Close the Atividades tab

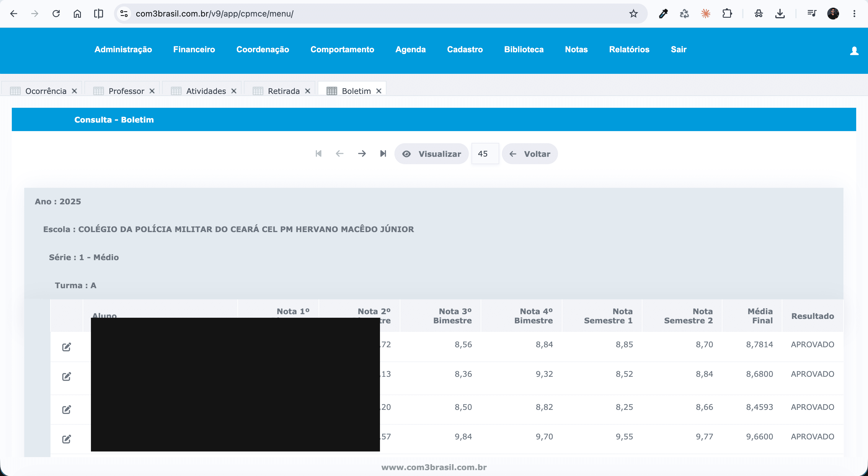(234, 91)
